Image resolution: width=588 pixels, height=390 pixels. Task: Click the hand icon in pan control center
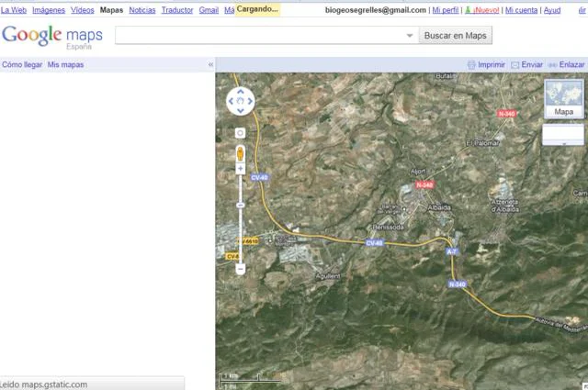(x=241, y=101)
